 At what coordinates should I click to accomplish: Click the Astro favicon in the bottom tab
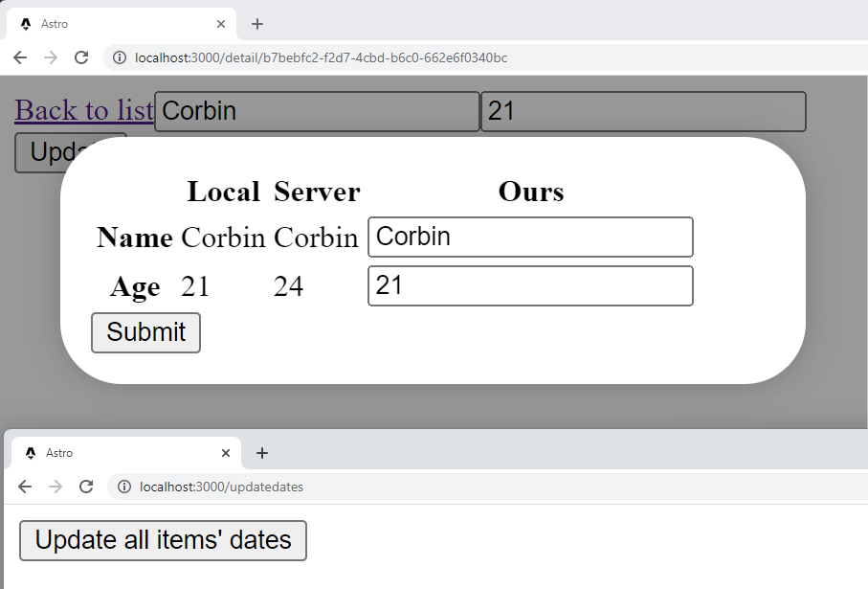[31, 453]
